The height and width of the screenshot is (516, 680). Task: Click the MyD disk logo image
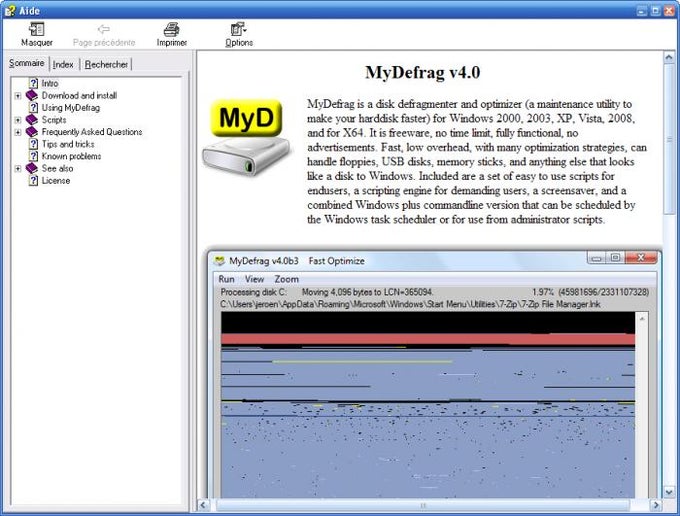point(246,138)
